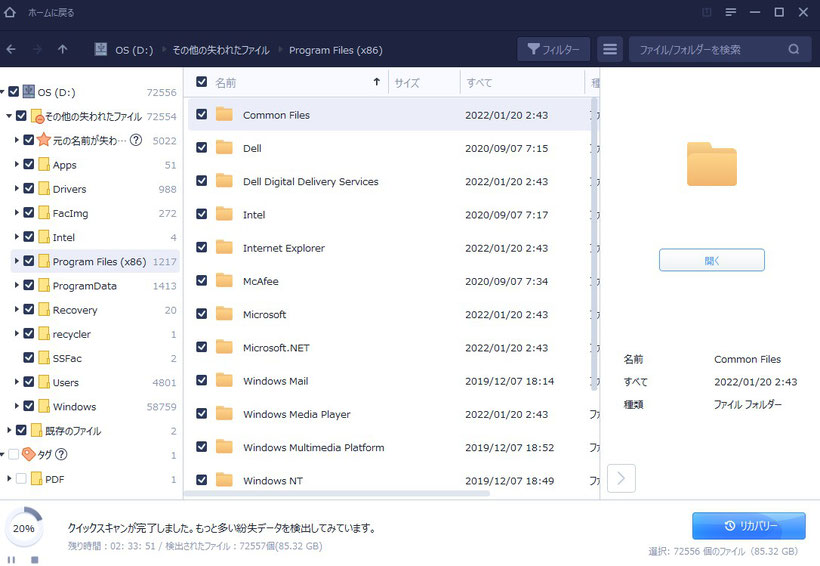Click ホームに戻る link

pos(51,13)
